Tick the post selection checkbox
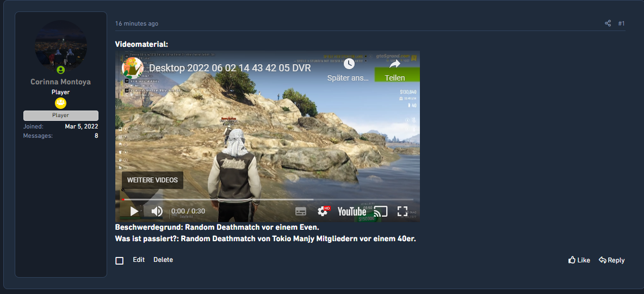 tap(120, 261)
